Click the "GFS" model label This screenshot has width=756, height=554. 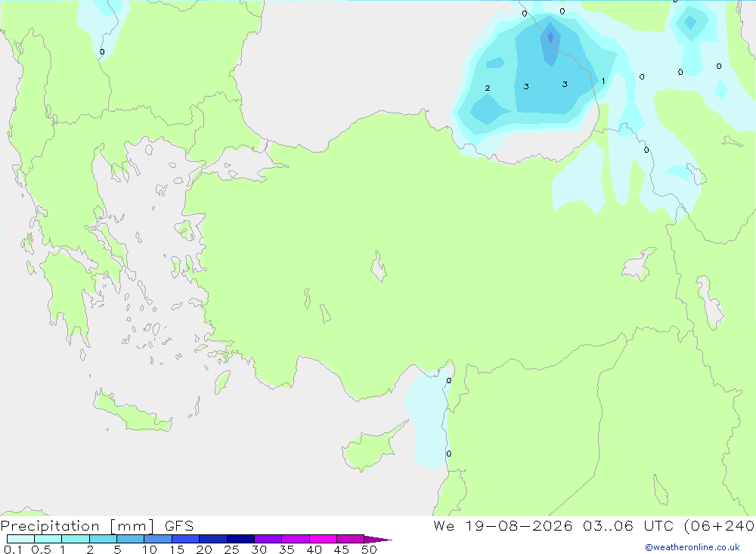179,526
